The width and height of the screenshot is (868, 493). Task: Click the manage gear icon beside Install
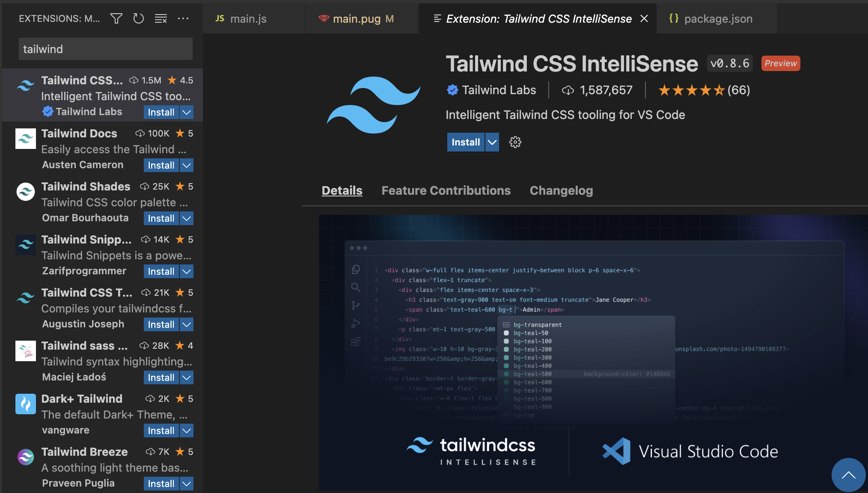515,142
